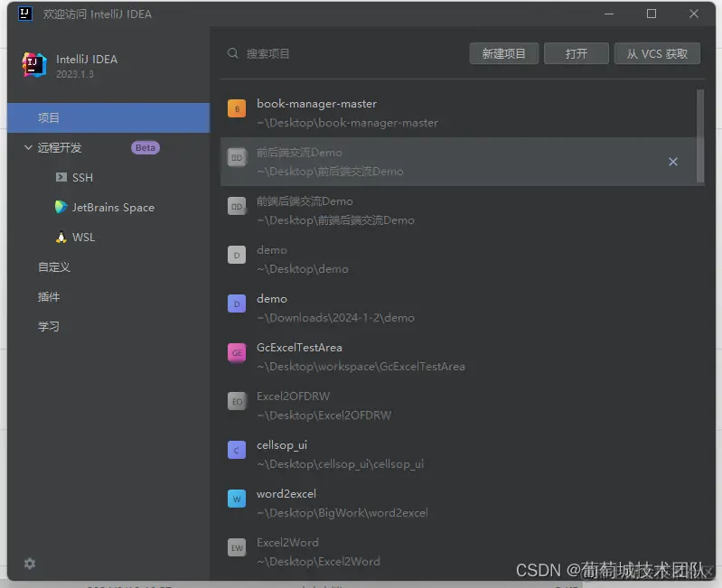Click the JetBrains Space icon

[x=61, y=207]
